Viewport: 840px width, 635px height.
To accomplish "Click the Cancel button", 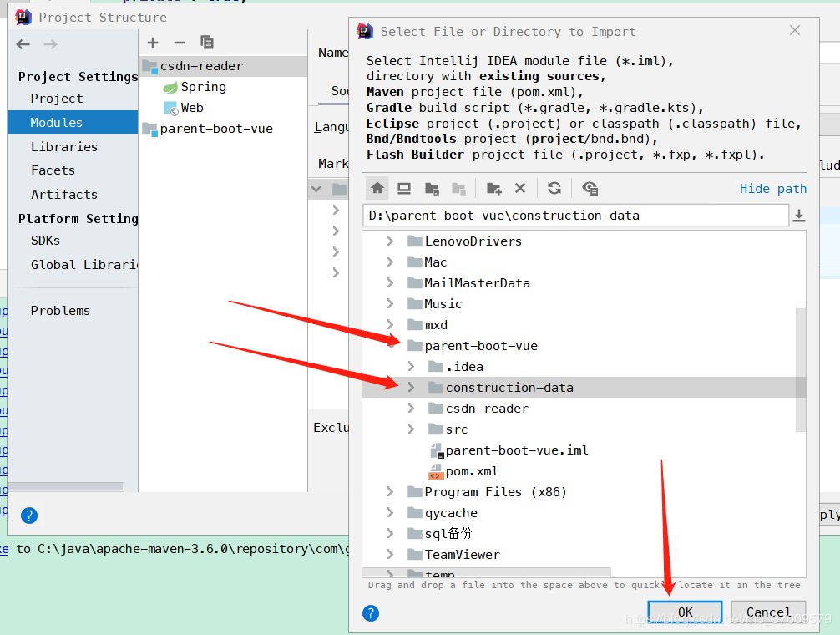I will 768,612.
